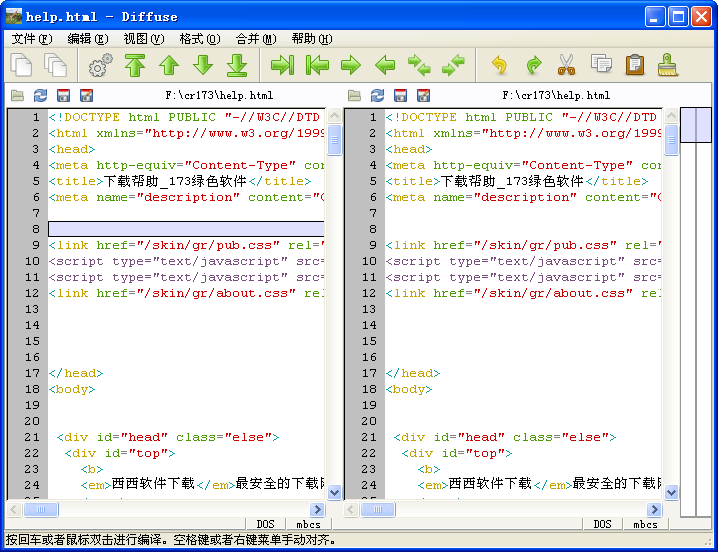
Task: Click the left pane DOS format label
Action: [265, 524]
